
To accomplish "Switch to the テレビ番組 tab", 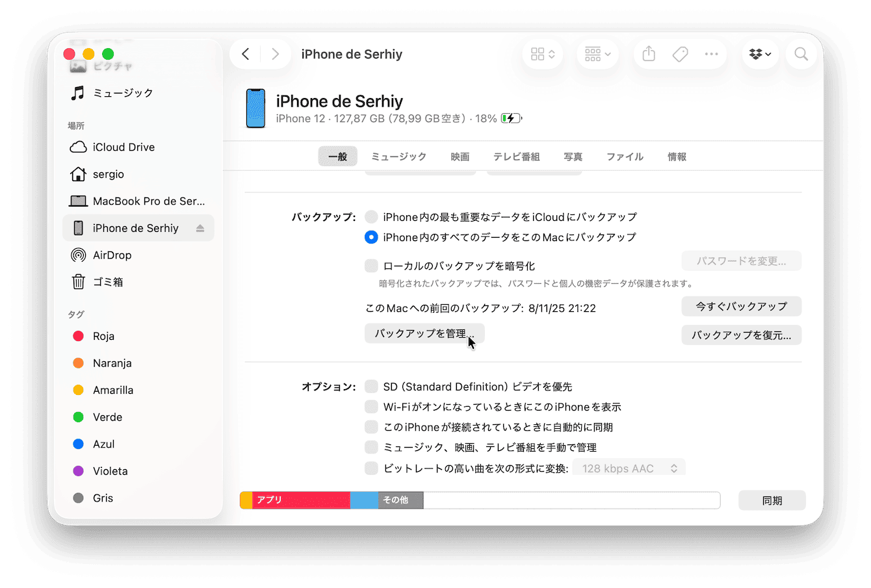I will pos(516,157).
